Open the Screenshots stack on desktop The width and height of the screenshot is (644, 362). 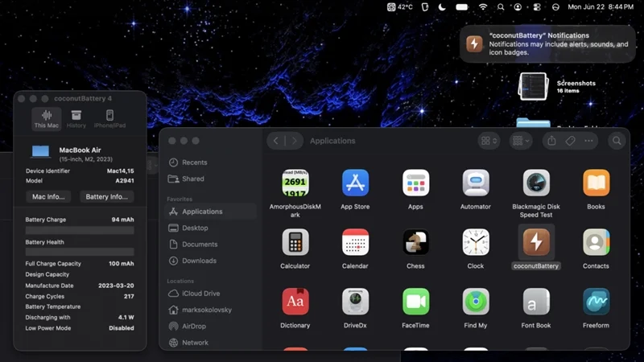(x=533, y=87)
